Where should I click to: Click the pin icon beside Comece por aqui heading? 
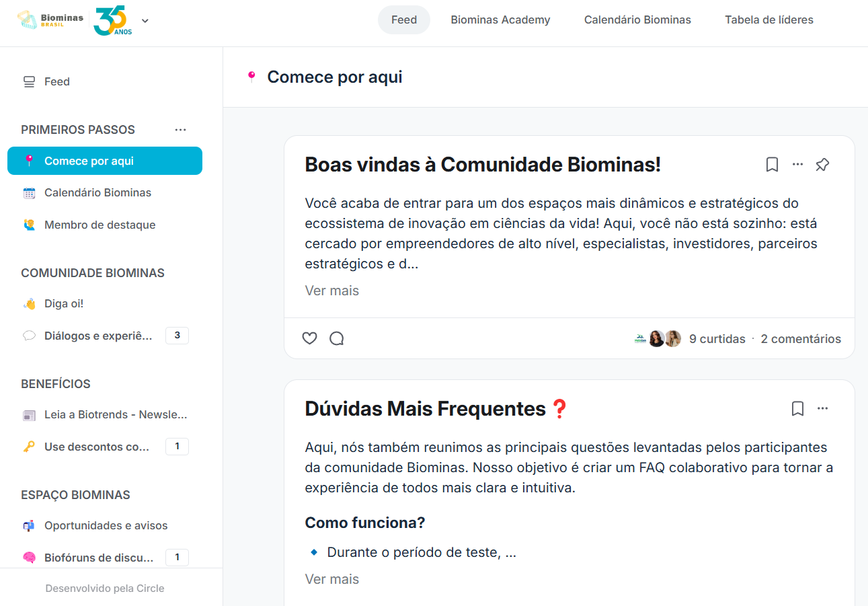point(251,77)
